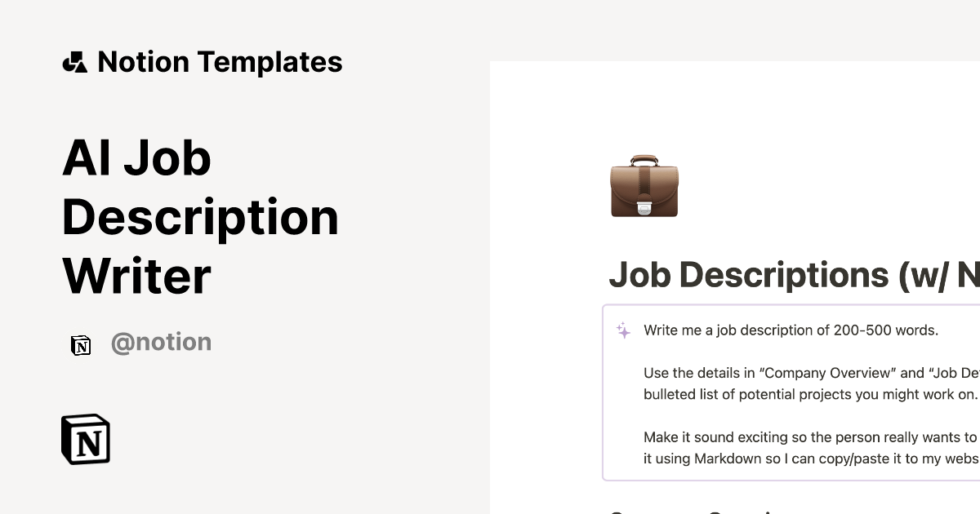
Task: Click the word "Writer" in the template title
Action: pos(136,276)
